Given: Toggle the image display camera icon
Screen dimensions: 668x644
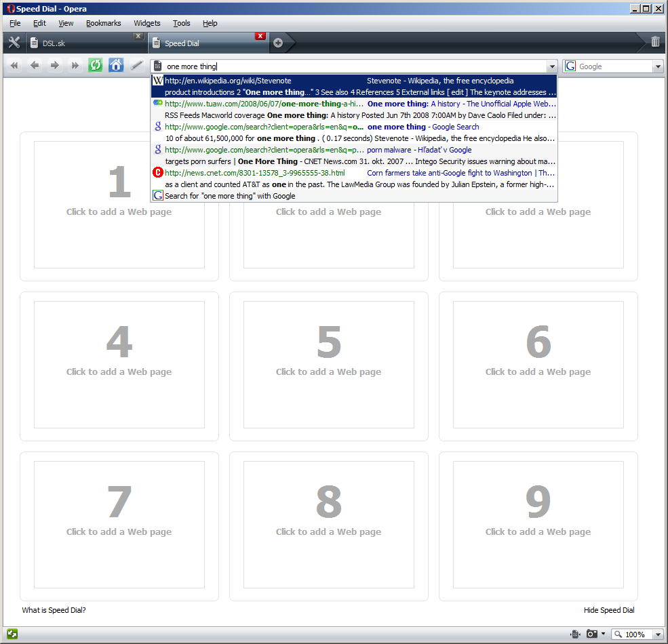Looking at the screenshot, I should 592,635.
